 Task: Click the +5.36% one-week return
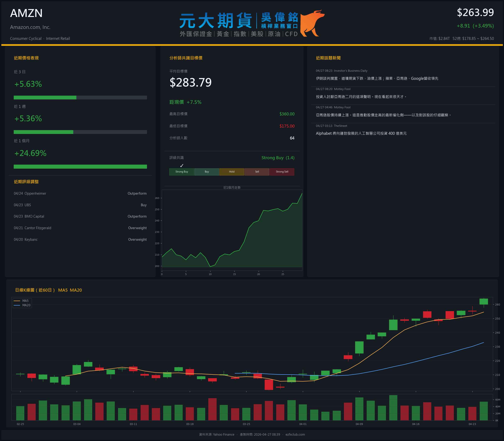(28, 119)
